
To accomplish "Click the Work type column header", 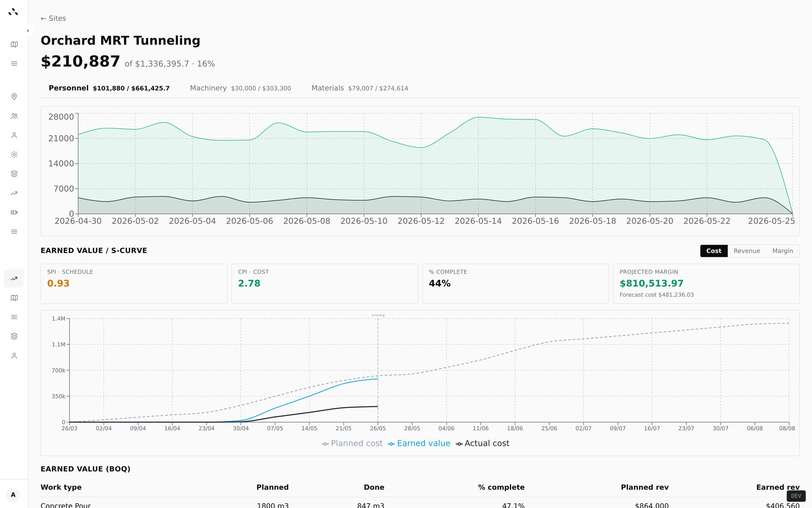I will [61, 487].
